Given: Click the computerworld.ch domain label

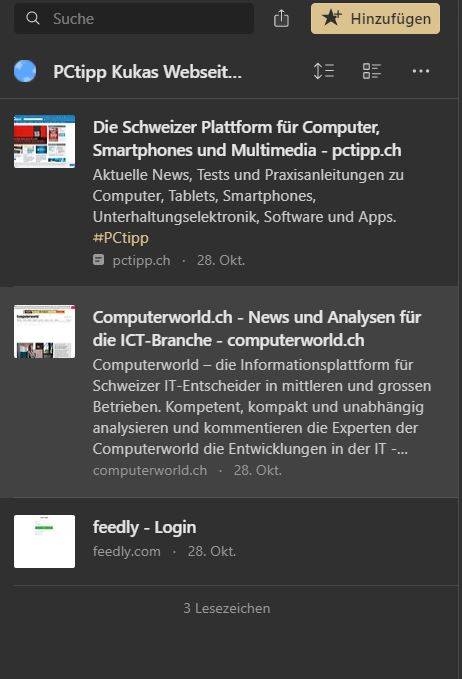Looking at the screenshot, I should pos(150,470).
